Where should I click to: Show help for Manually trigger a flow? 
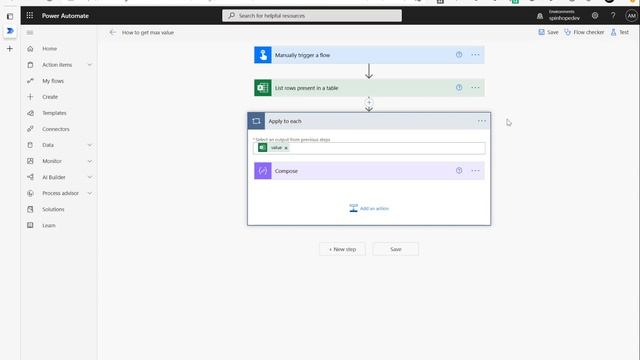pyautogui.click(x=459, y=55)
